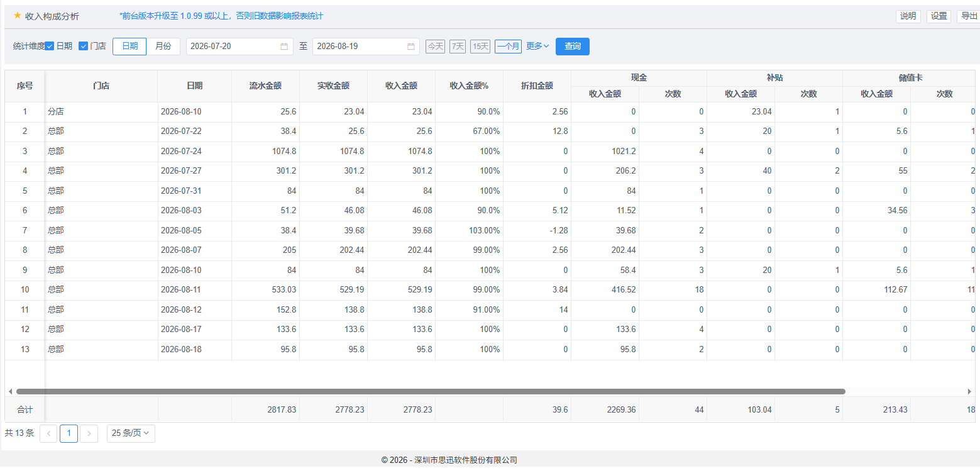Click the 现金 group header
Viewport: 980px width, 473px height.
coord(639,78)
